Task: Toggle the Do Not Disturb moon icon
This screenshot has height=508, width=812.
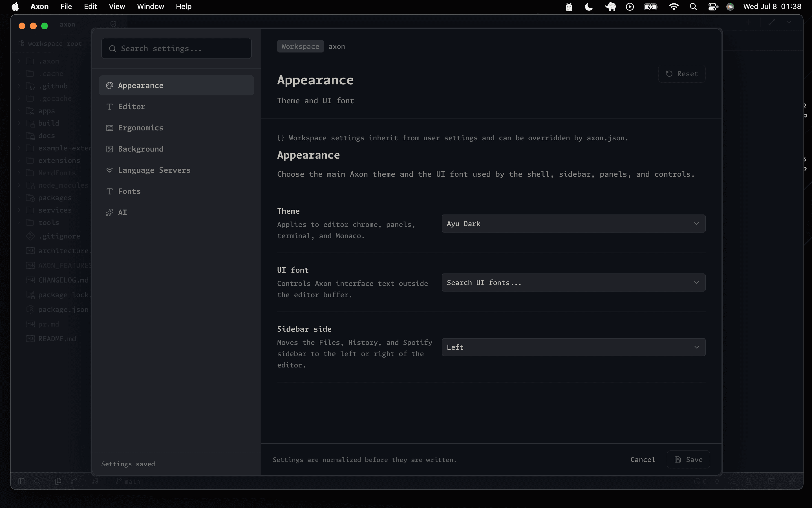Action: point(588,7)
